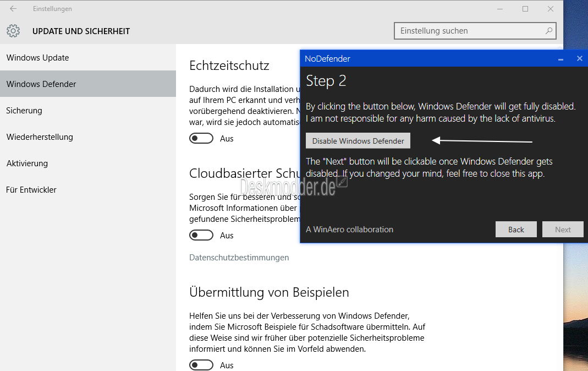Click the UPDATE UND SICHERHEIT title
The height and width of the screenshot is (371, 588).
click(81, 31)
